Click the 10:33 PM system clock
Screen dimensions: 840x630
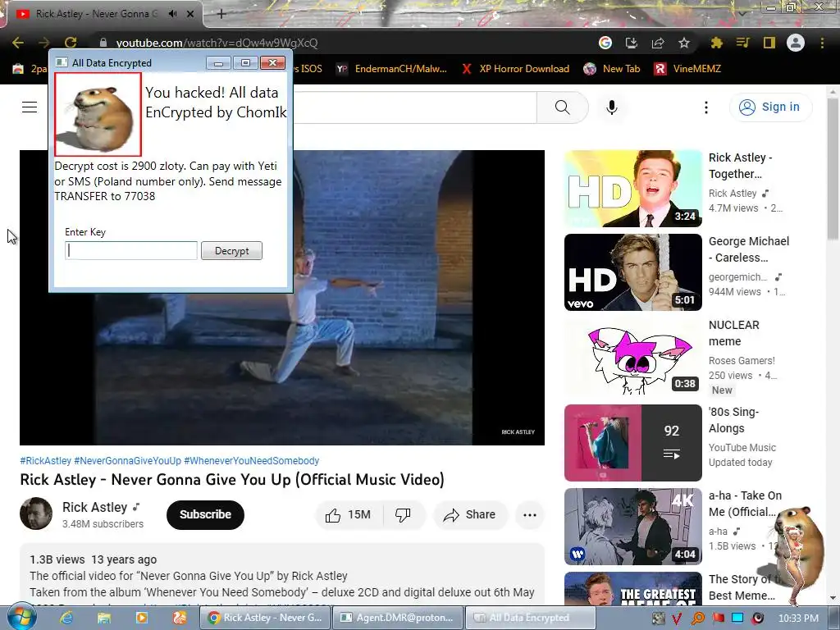click(x=798, y=619)
